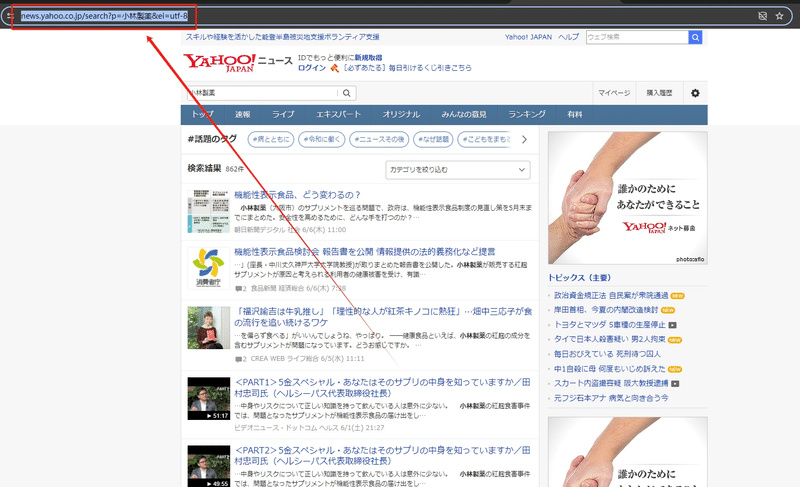Play the 51:17 video thumbnail
Image resolution: width=800 pixels, height=487 pixels.
208,399
